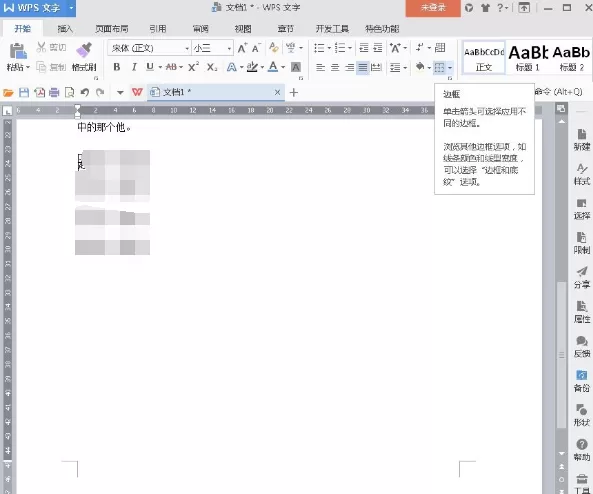
Task: Undo the last action
Action: (85, 92)
